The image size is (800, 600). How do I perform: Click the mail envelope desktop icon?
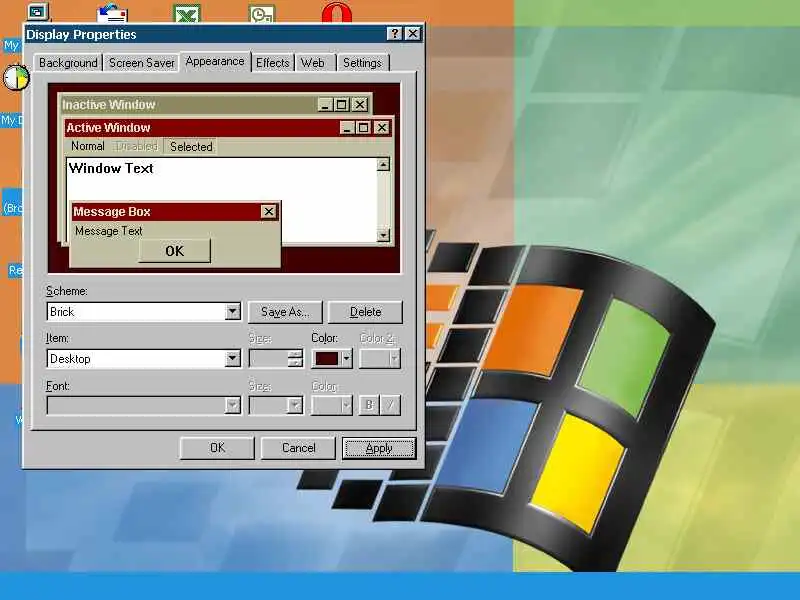tap(112, 13)
